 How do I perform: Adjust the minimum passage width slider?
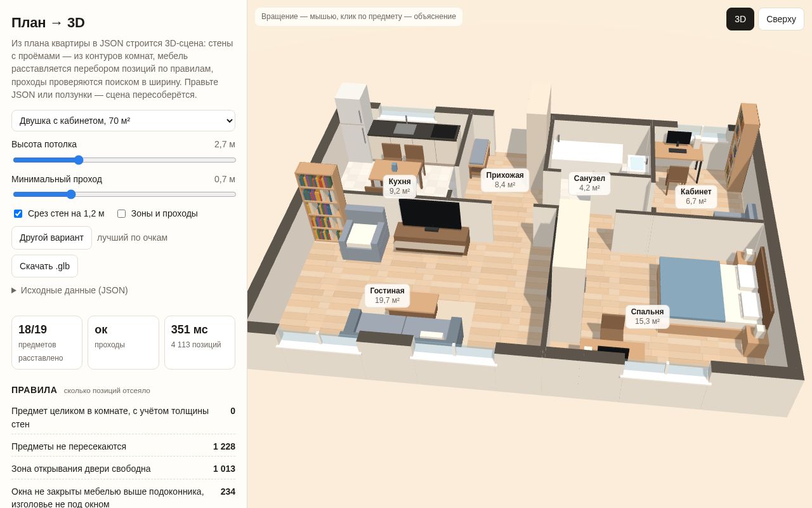coord(124,194)
